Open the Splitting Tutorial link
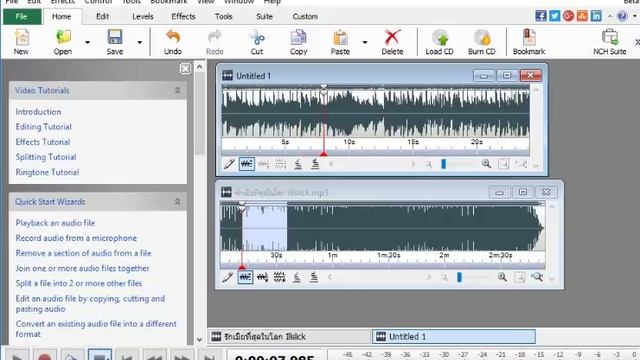This screenshot has height=360, width=640. point(46,157)
